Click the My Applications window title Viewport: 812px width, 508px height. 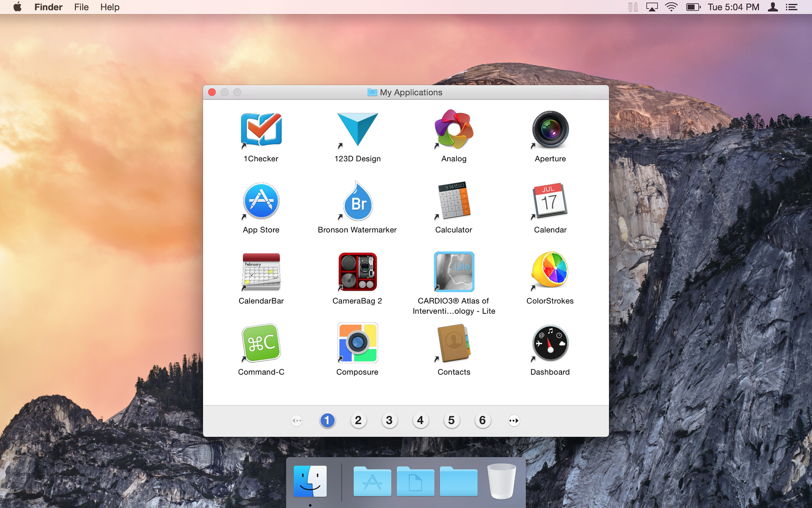411,92
